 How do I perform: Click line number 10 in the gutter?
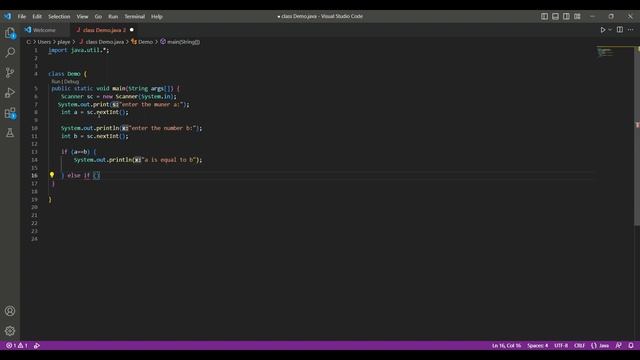tap(35, 128)
